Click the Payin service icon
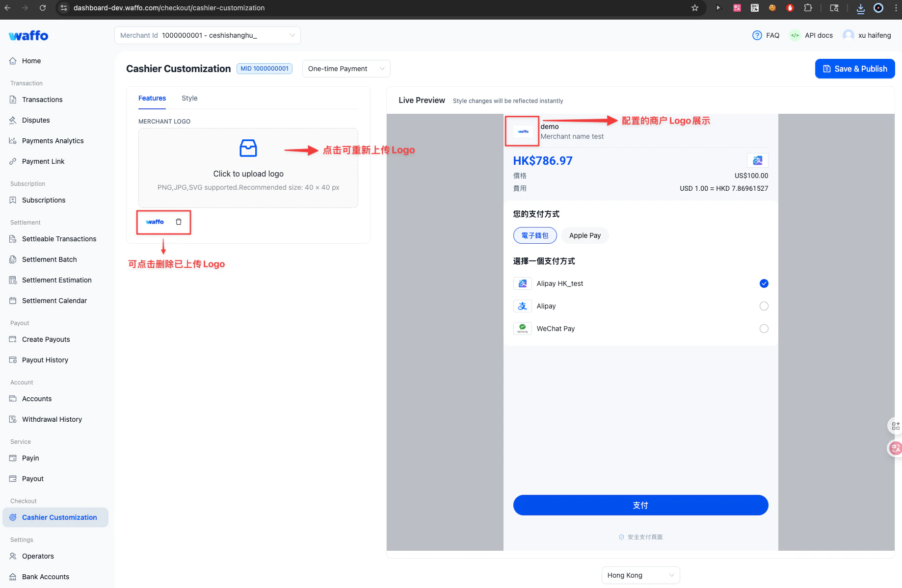902x588 pixels. pyautogui.click(x=13, y=458)
